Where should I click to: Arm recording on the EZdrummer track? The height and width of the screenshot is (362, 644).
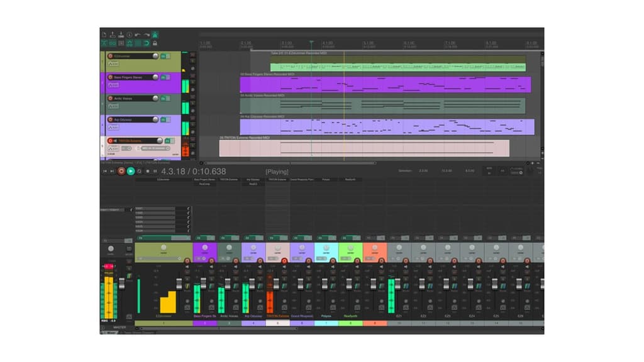pos(110,55)
